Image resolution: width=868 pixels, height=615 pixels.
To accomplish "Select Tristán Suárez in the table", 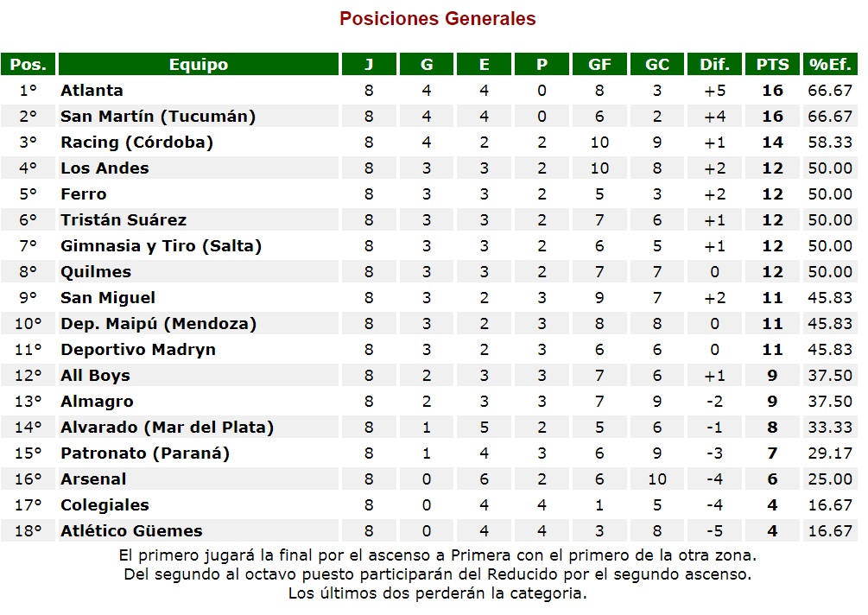I will tap(124, 220).
